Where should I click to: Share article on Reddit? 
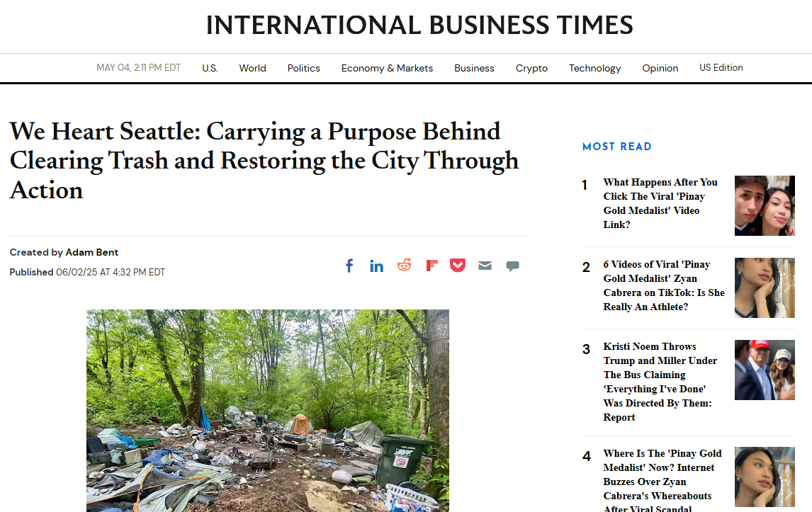click(404, 265)
